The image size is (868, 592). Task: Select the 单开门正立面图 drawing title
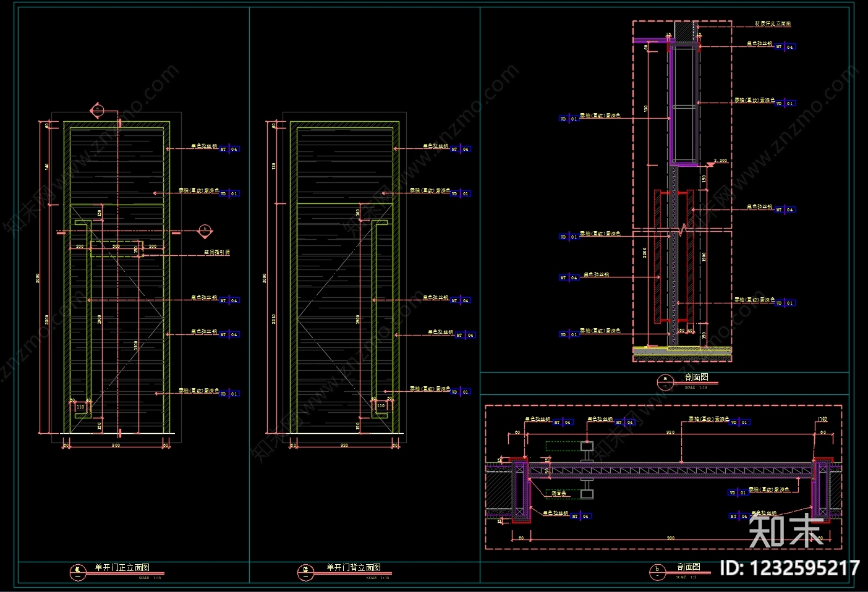(x=122, y=567)
